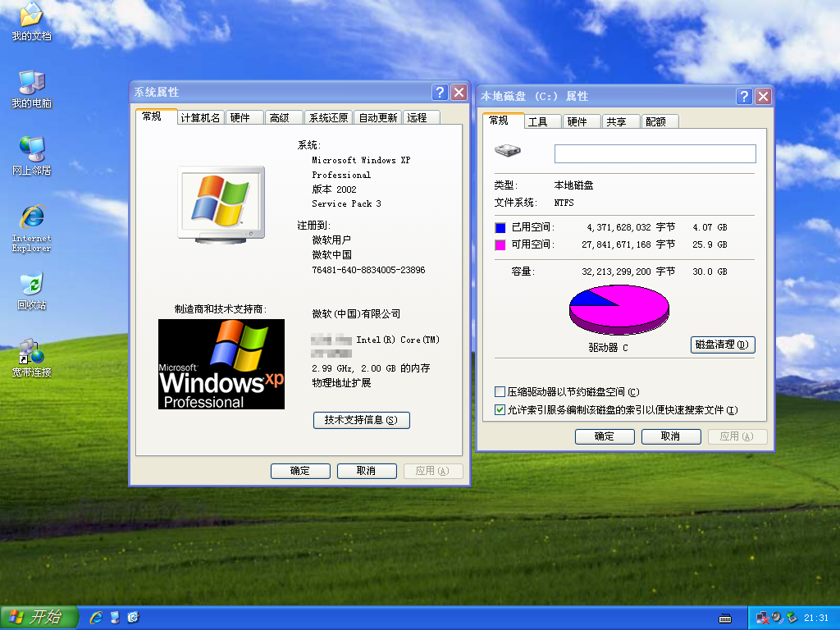Click '本地磁盘' type value
The image size is (840, 630).
tap(573, 185)
